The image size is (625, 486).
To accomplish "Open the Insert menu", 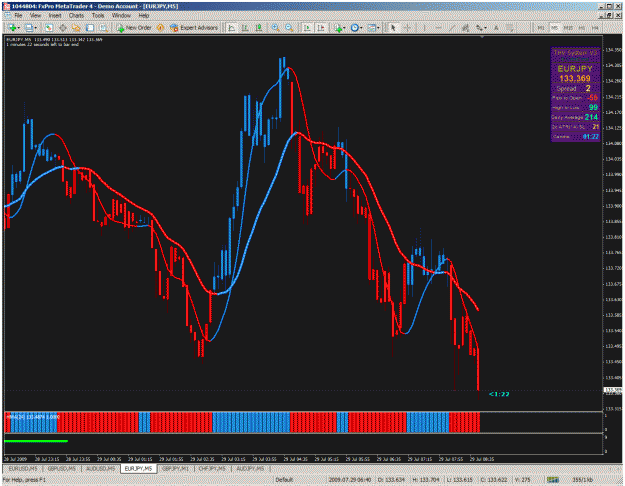I will 55,16.
